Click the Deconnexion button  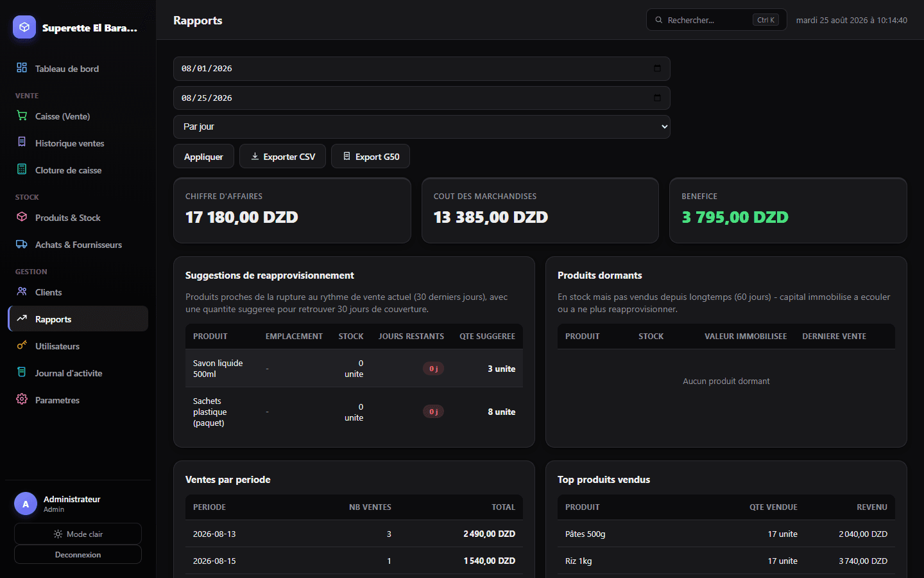click(78, 554)
